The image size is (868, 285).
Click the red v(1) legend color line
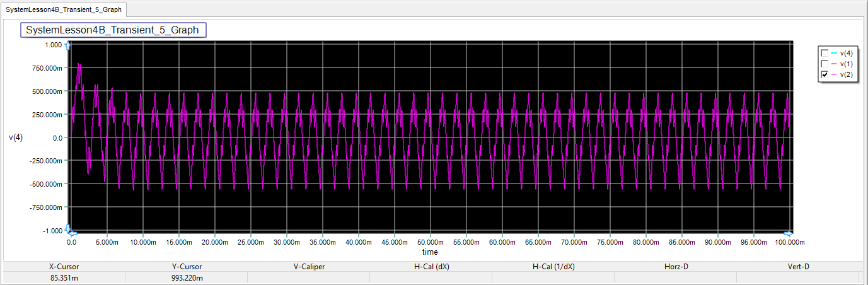pos(835,64)
